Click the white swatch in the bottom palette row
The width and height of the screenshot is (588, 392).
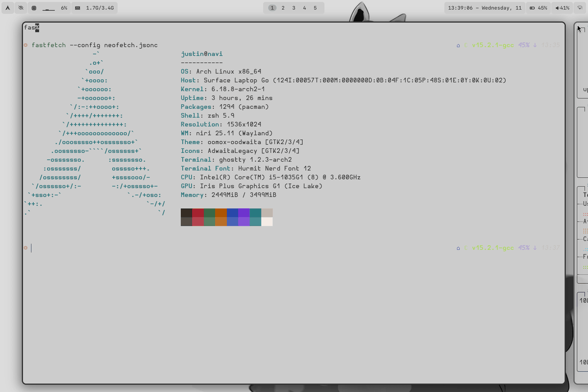267,221
